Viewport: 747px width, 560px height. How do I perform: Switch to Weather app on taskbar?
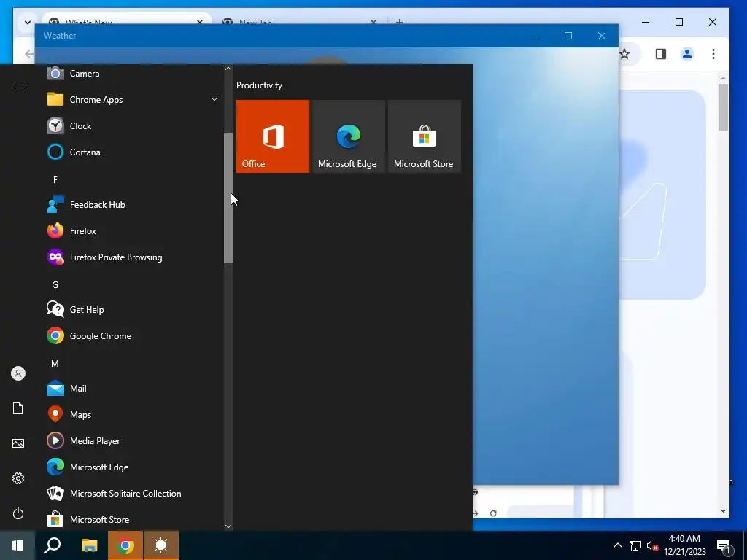pos(161,545)
